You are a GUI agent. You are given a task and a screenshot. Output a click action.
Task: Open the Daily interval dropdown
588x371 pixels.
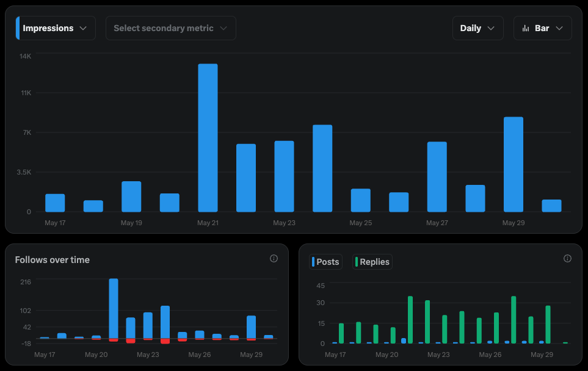(477, 28)
